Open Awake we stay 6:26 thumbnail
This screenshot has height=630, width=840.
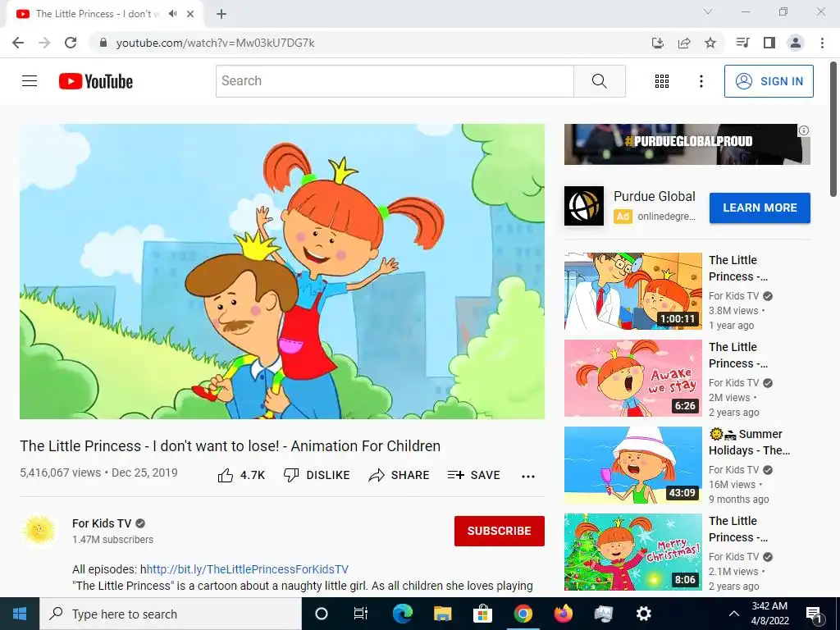tap(632, 378)
